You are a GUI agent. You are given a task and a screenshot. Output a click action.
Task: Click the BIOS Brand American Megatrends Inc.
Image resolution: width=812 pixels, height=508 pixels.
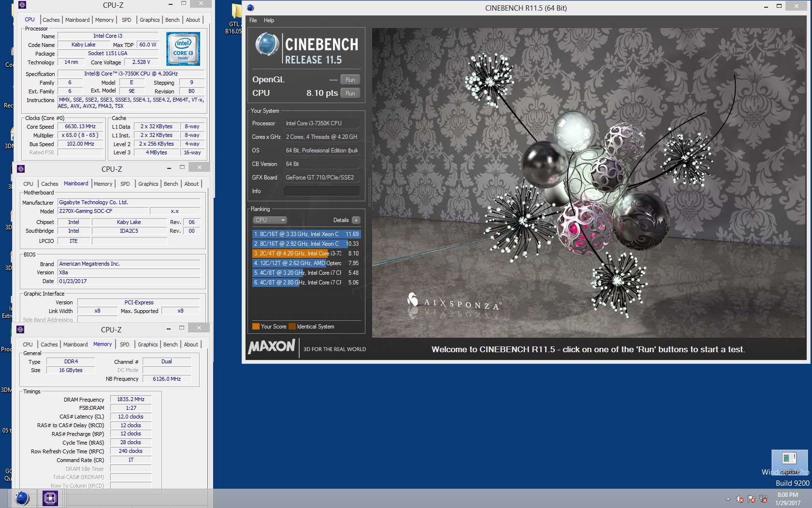(x=129, y=264)
